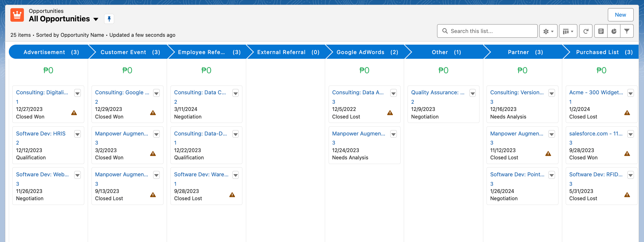The height and width of the screenshot is (242, 644).
Task: Select the Partner (3) column header
Action: click(x=525, y=52)
